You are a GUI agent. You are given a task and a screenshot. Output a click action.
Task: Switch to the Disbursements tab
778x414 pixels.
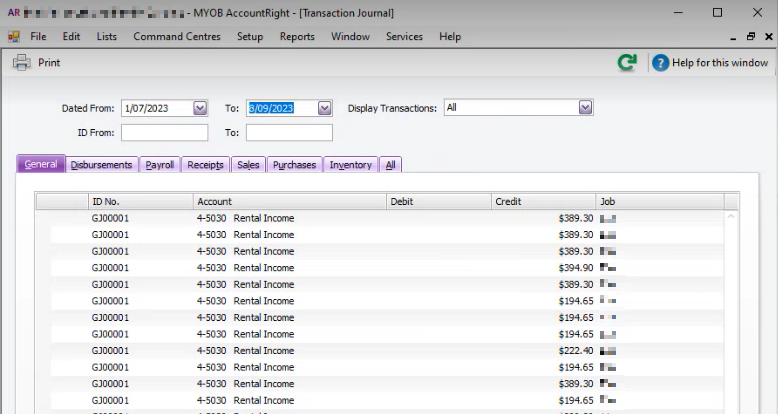(101, 165)
